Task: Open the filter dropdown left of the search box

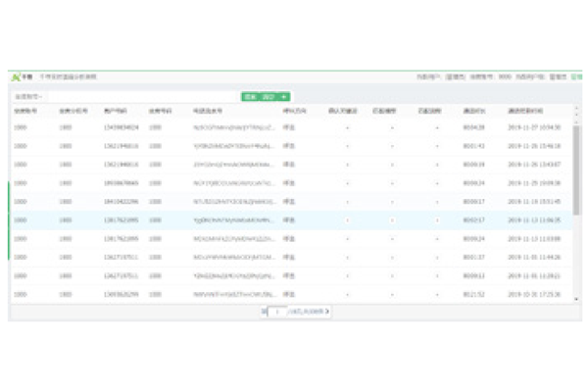Action: (28, 97)
